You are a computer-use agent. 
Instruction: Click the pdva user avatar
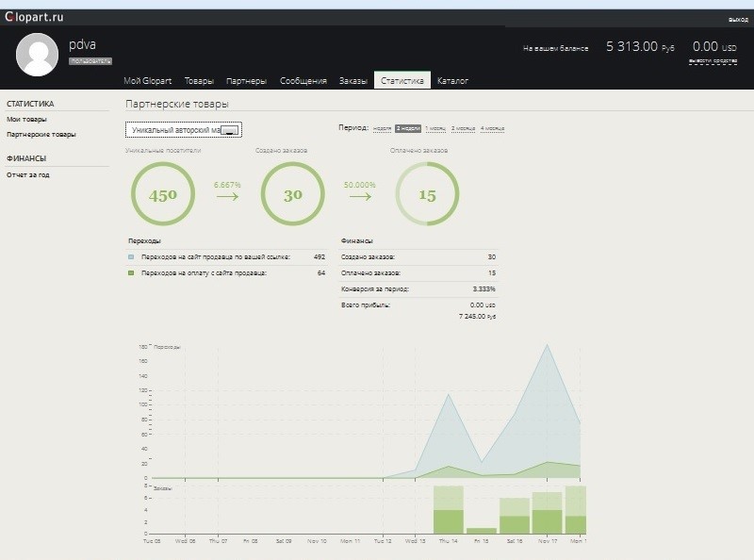(x=38, y=55)
